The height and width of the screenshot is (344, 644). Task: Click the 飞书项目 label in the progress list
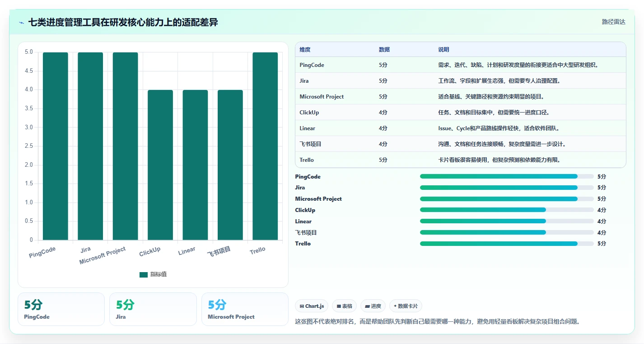[306, 232]
